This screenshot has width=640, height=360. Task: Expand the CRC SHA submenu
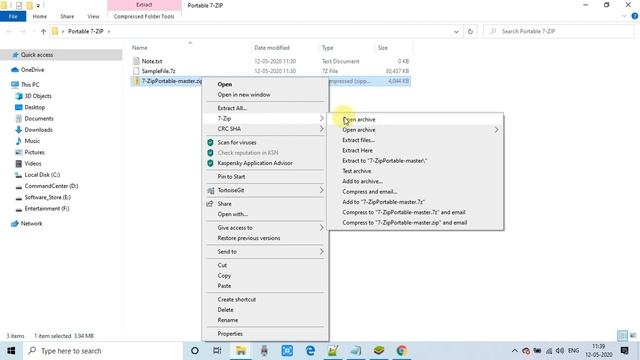tap(321, 129)
